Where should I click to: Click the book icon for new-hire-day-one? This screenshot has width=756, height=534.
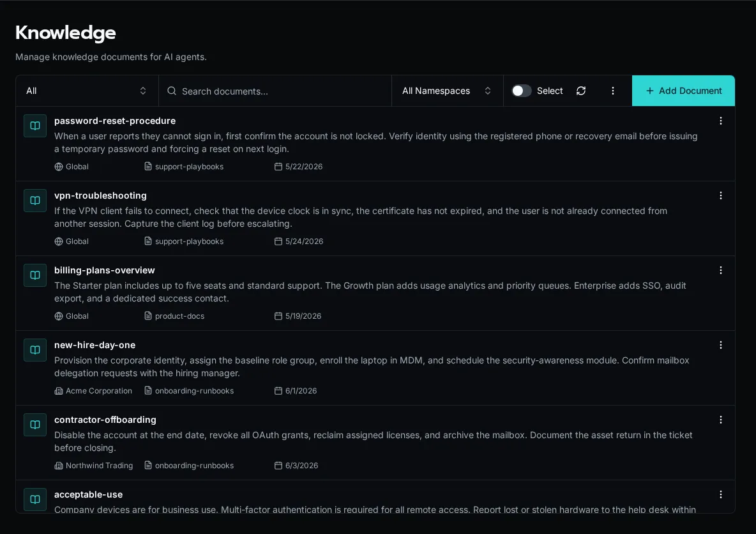point(35,350)
